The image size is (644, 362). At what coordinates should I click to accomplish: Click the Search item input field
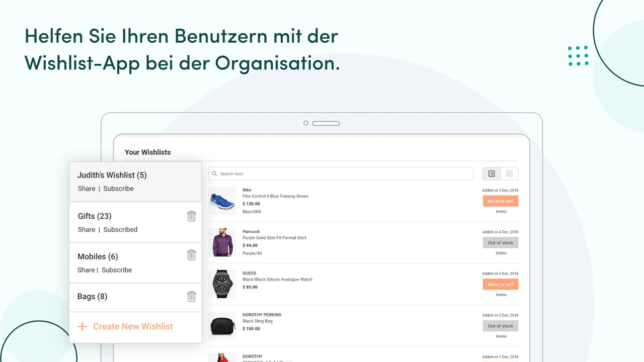point(341,173)
